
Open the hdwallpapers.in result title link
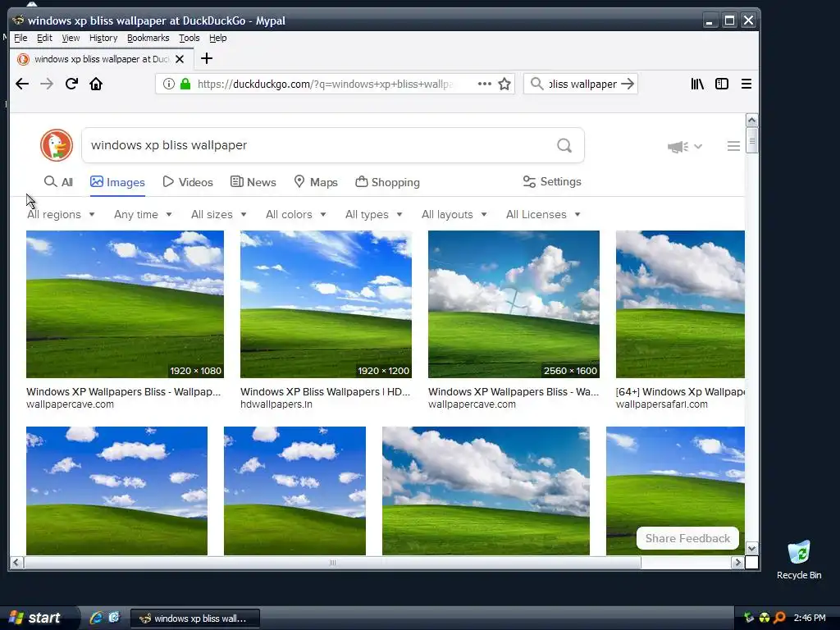pos(325,391)
